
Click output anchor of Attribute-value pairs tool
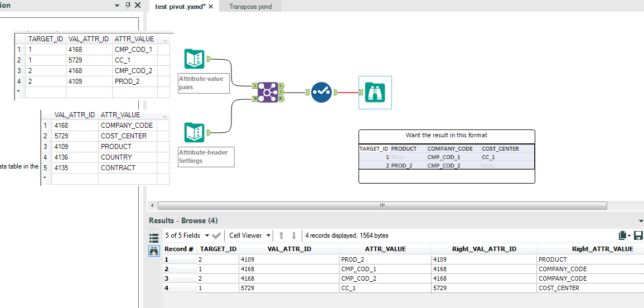(x=208, y=59)
